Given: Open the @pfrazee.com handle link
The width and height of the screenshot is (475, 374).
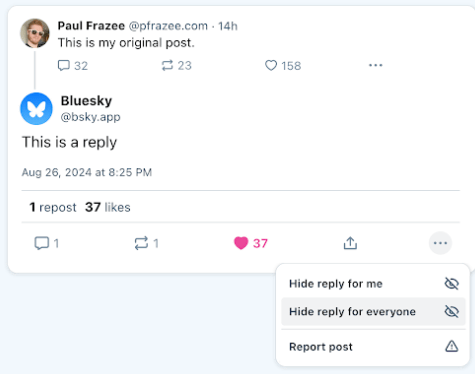Looking at the screenshot, I should tap(168, 26).
